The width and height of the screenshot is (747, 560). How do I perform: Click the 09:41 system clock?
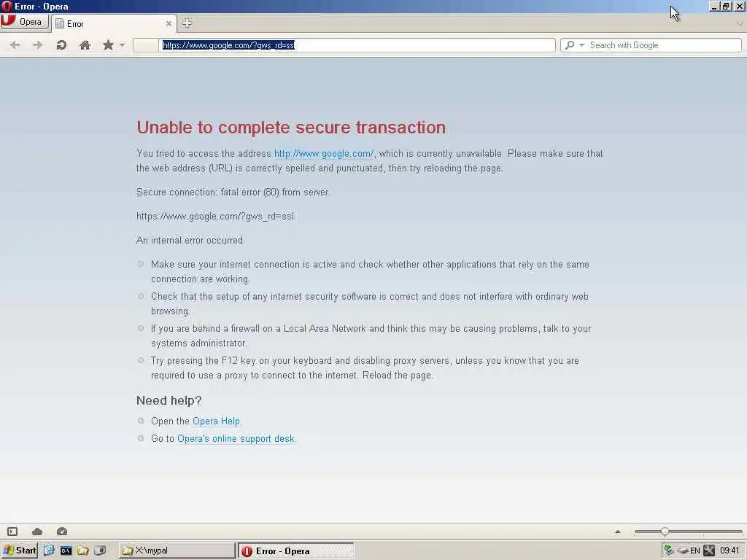[x=729, y=551]
